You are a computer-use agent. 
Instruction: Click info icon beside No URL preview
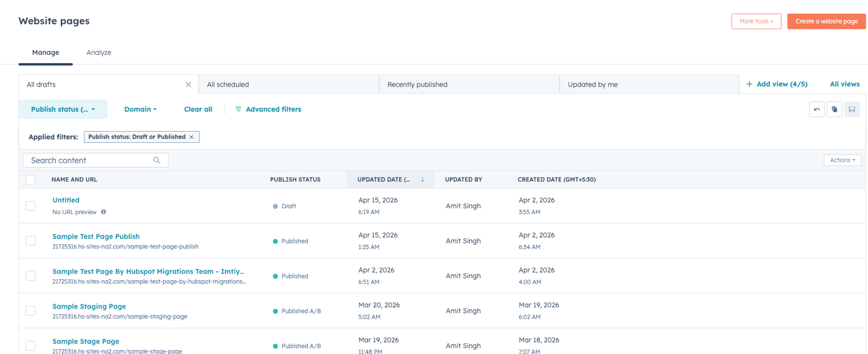pos(103,212)
